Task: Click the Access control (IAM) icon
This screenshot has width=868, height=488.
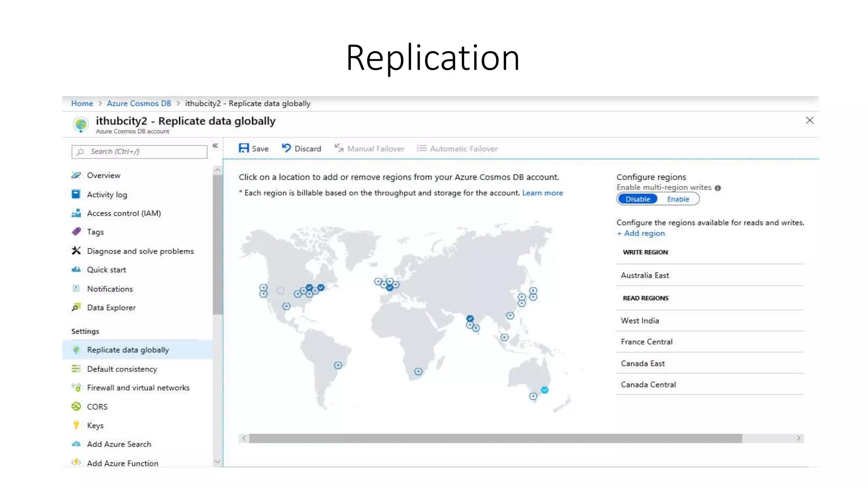Action: (76, 213)
